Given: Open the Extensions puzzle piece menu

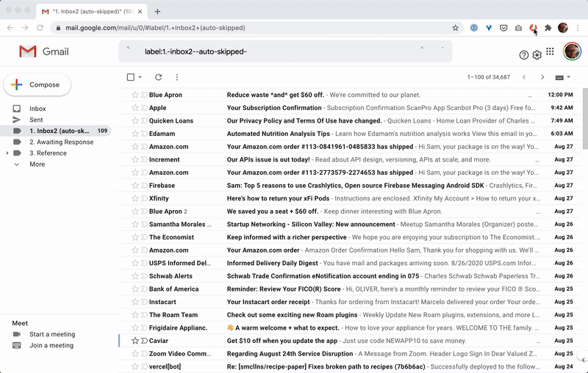Looking at the screenshot, I should coord(548,28).
